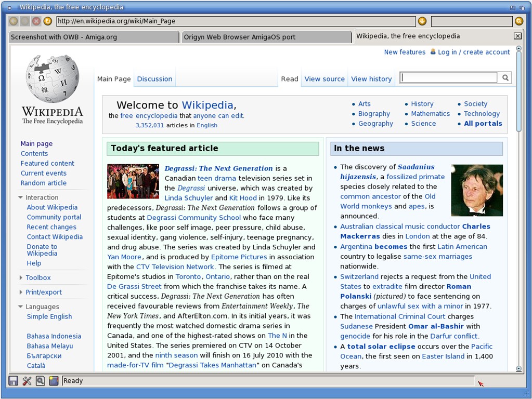Switch to Origyn Web Browser AmigaOS port tab
The image size is (532, 399).
pyautogui.click(x=266, y=37)
